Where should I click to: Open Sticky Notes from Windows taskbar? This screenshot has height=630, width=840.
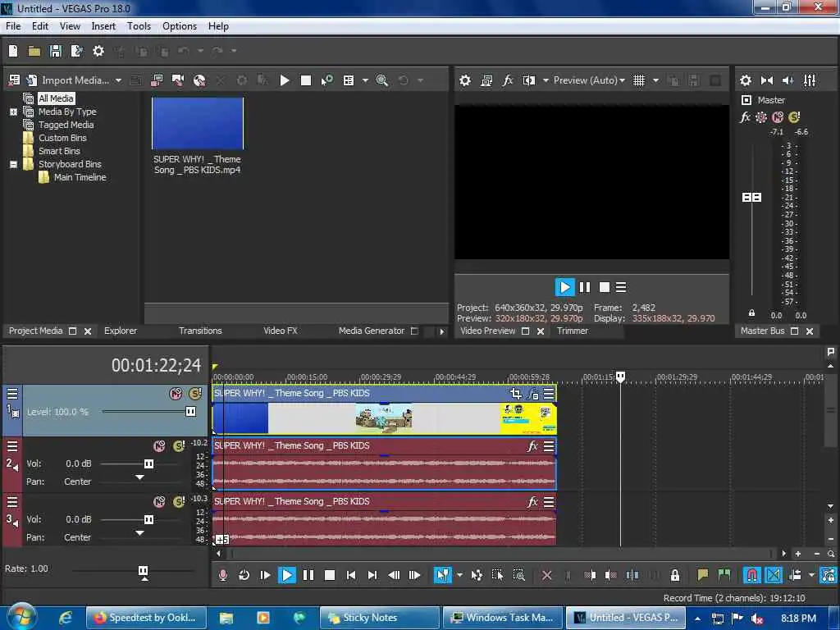pos(380,618)
